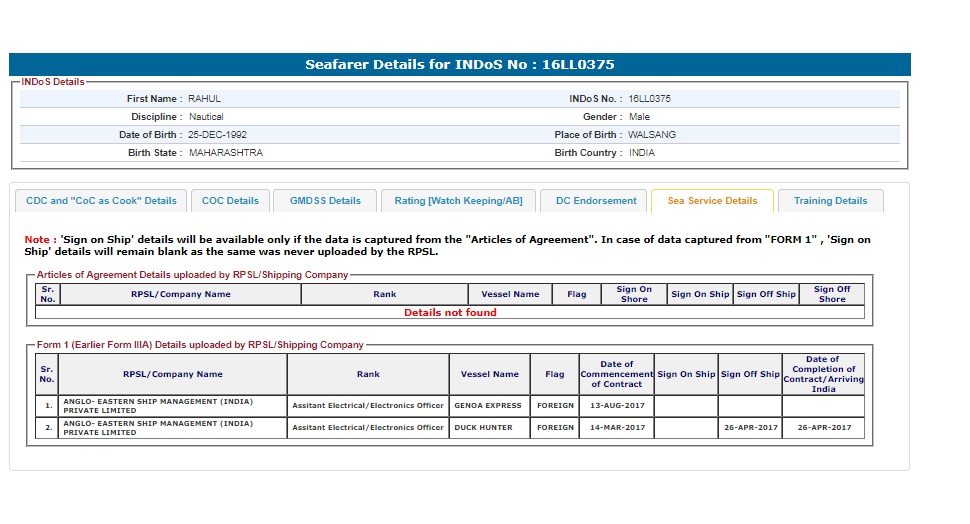Click the Seafarer Details header bar
The width and height of the screenshot is (970, 524).
pyautogui.click(x=460, y=65)
